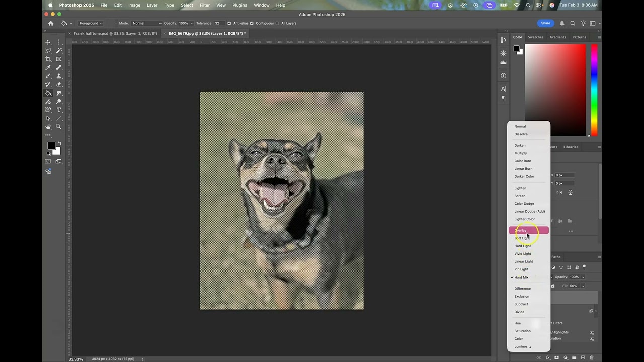The image size is (644, 362).
Task: Choose Overlay blend mode
Action: coord(528,230)
